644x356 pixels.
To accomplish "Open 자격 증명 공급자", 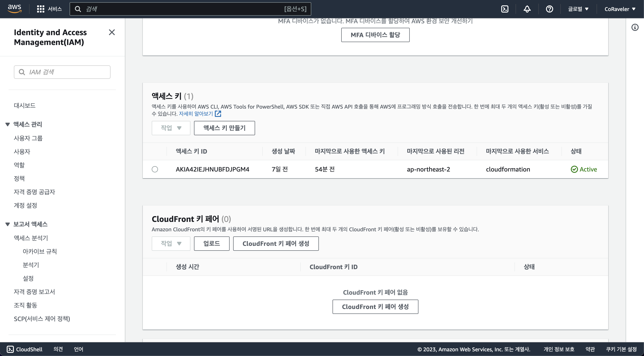I will (x=34, y=192).
